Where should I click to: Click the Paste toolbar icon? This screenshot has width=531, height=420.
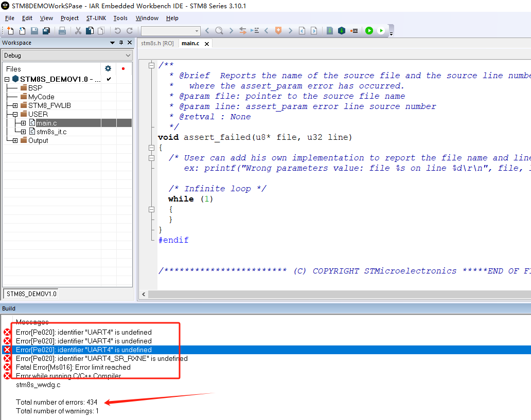(101, 31)
